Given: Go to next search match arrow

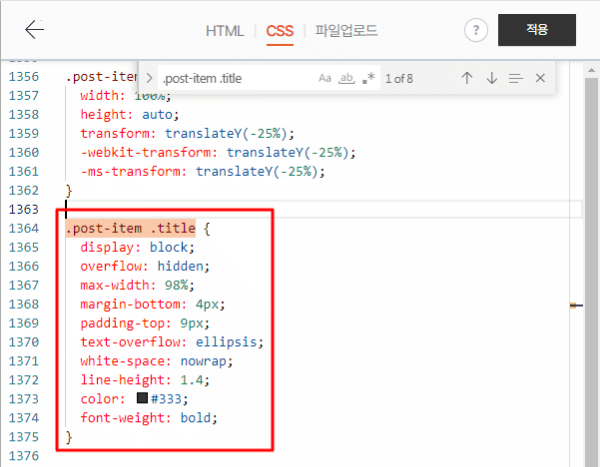Looking at the screenshot, I should (x=492, y=78).
